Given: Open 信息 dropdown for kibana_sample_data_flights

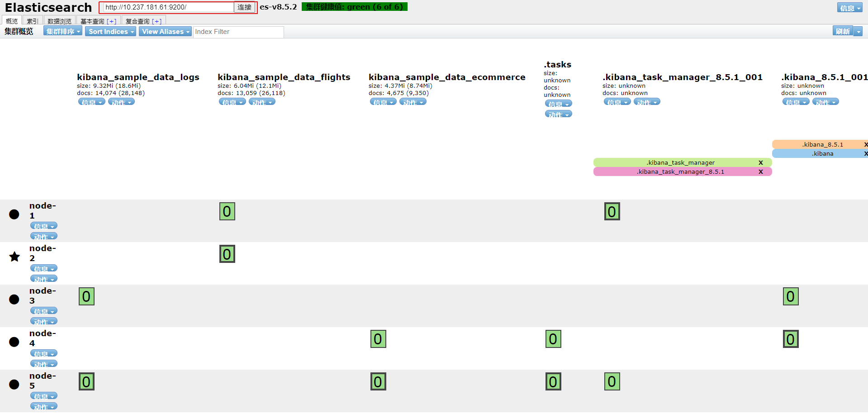Looking at the screenshot, I should [x=232, y=102].
